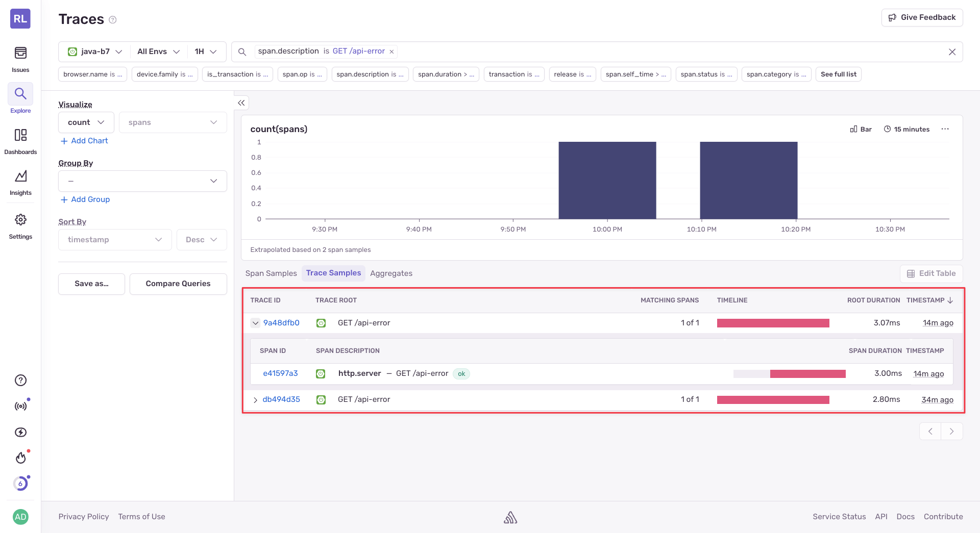Click the Compare Queries button

point(178,284)
